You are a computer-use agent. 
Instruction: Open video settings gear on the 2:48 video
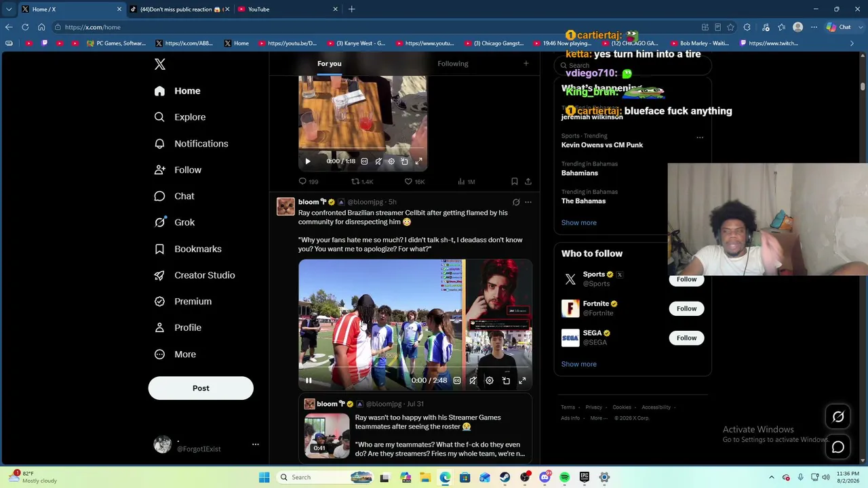[490, 380]
